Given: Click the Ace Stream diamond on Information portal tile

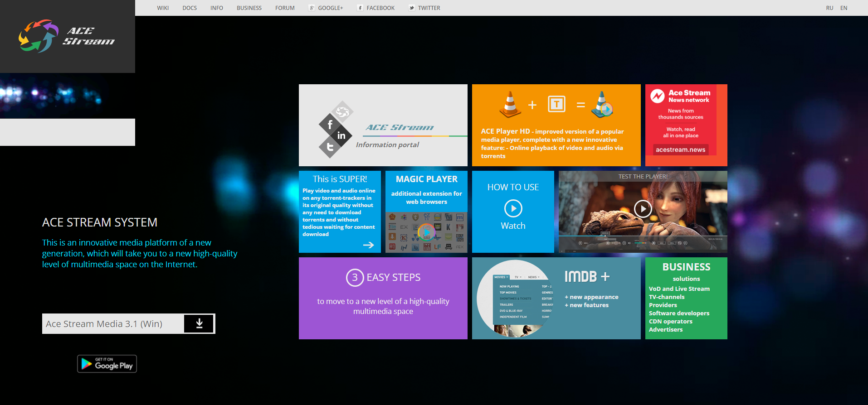Looking at the screenshot, I should (342, 112).
